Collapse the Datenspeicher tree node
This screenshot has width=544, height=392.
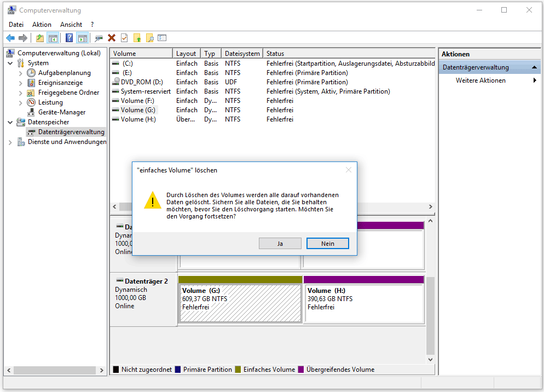click(x=10, y=122)
